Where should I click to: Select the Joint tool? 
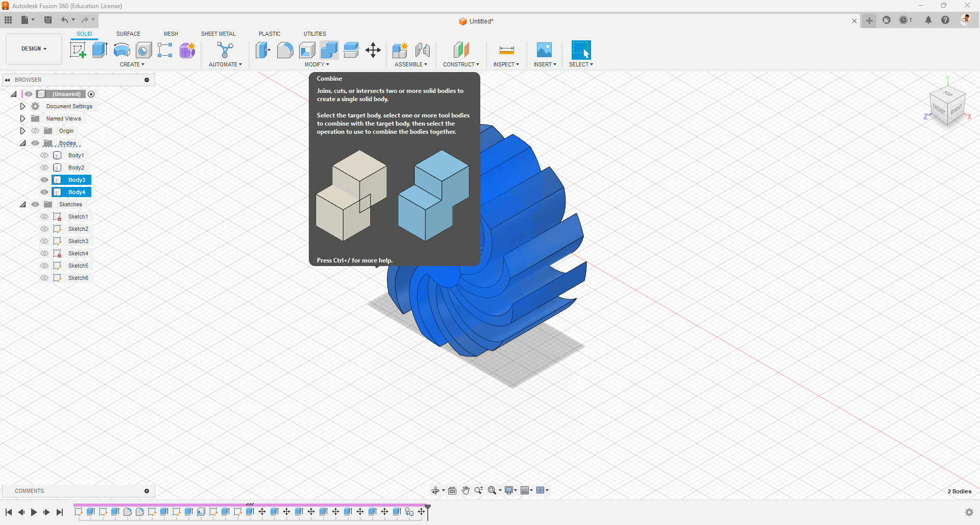tap(422, 50)
